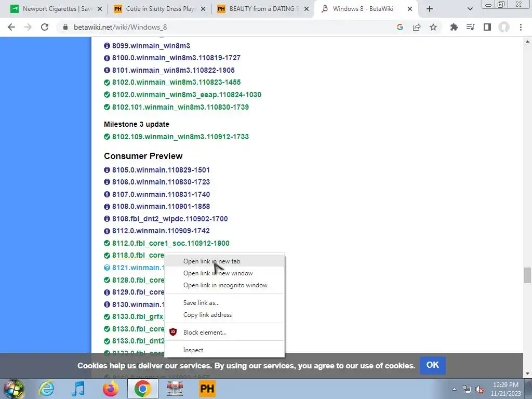The width and height of the screenshot is (532, 399).
Task: Open build 8101.winmain_win8m3.110822-1905
Action: tap(174, 70)
